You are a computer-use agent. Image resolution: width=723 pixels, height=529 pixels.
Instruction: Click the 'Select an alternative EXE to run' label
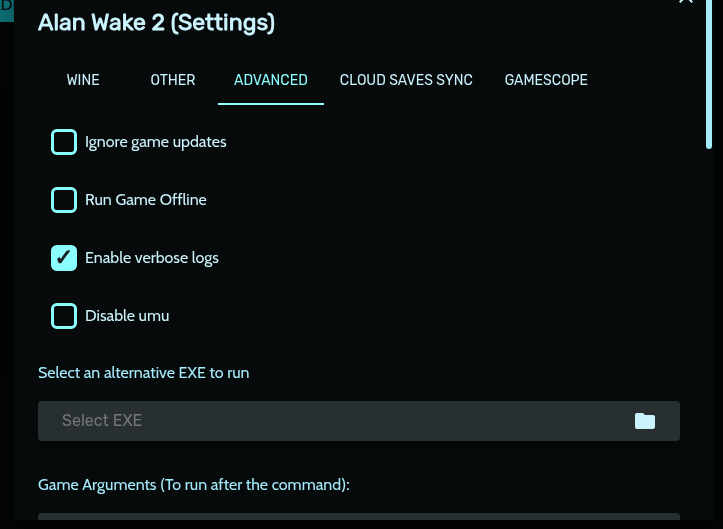[144, 373]
